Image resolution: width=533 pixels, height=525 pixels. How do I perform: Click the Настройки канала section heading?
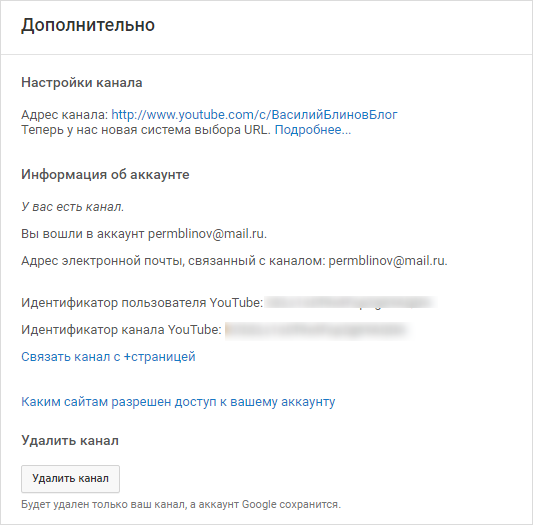pos(82,83)
